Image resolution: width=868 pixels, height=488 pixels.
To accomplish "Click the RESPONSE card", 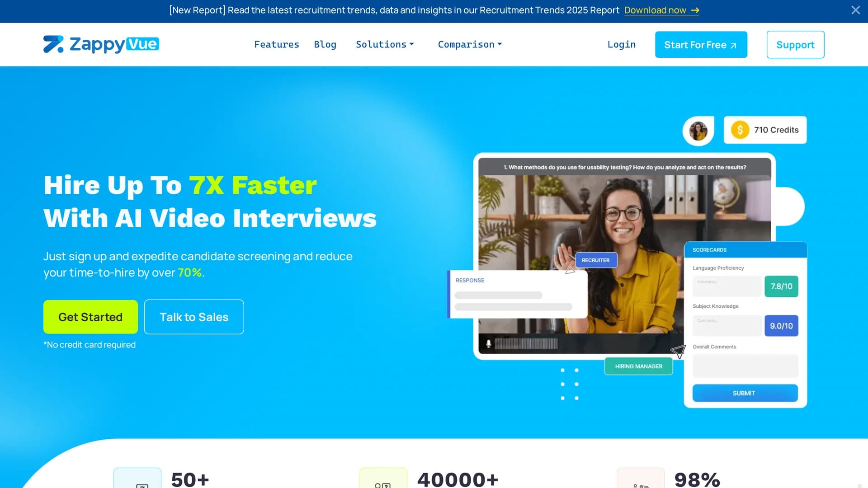I will 517,294.
